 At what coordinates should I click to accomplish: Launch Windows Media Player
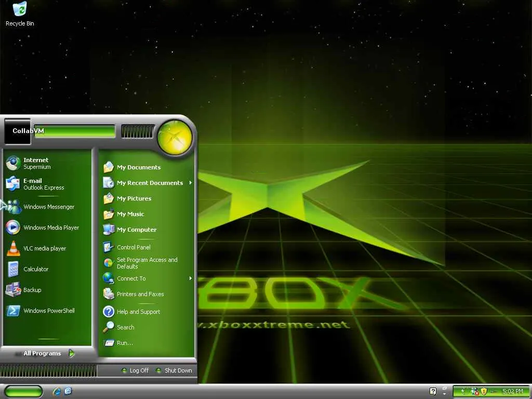pos(47,228)
